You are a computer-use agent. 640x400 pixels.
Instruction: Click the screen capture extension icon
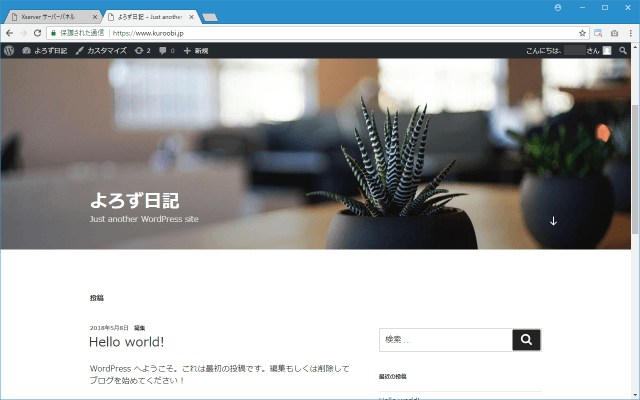598,33
